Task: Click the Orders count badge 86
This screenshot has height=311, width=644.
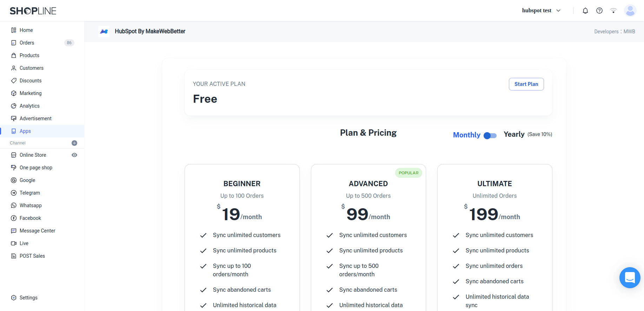Action: 69,43
